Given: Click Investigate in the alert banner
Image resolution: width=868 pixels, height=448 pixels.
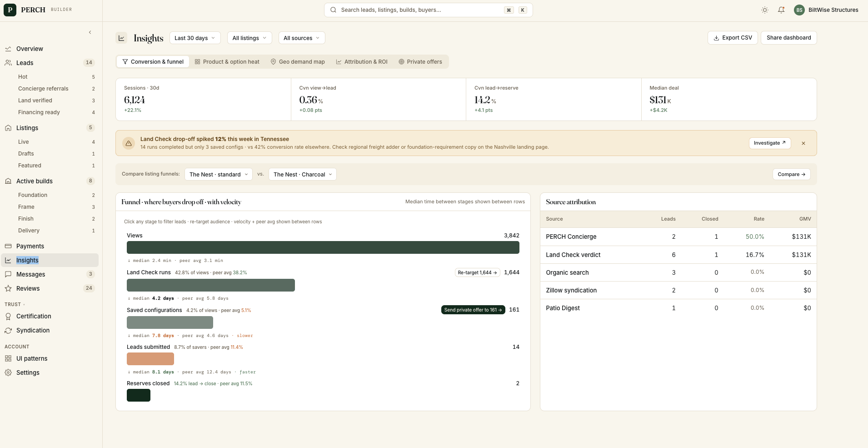Looking at the screenshot, I should click(x=770, y=143).
